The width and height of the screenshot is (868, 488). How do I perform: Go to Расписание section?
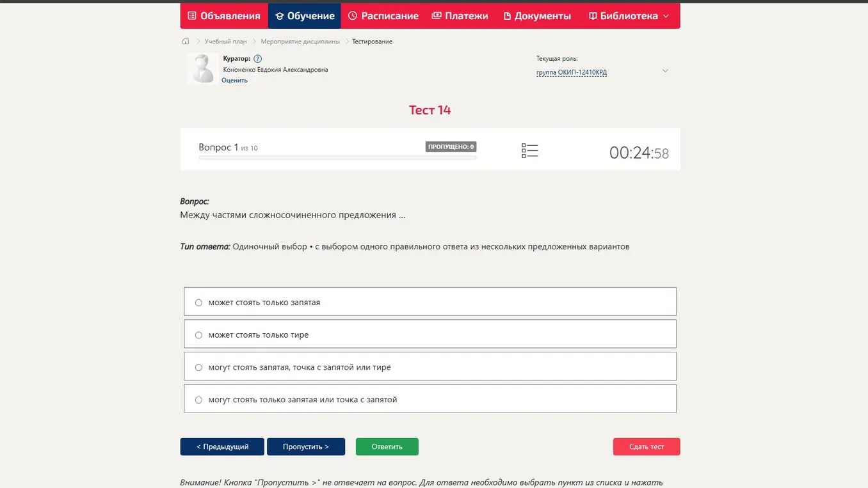point(383,16)
